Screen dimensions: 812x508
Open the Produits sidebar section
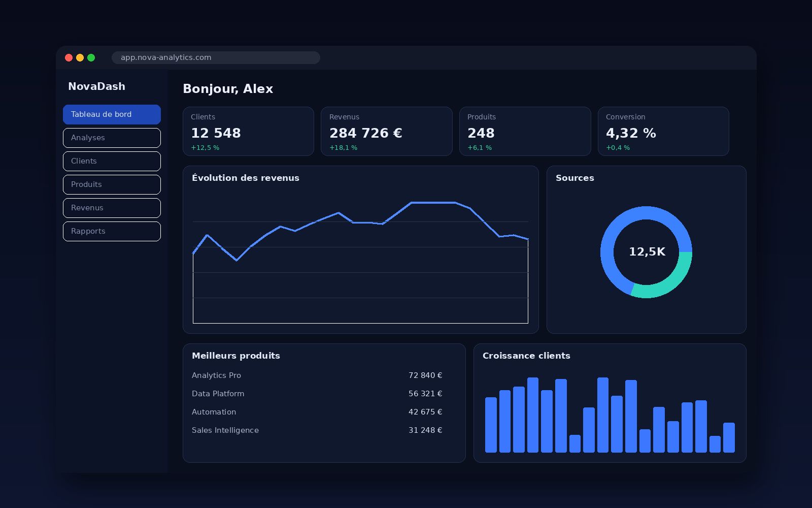click(112, 184)
